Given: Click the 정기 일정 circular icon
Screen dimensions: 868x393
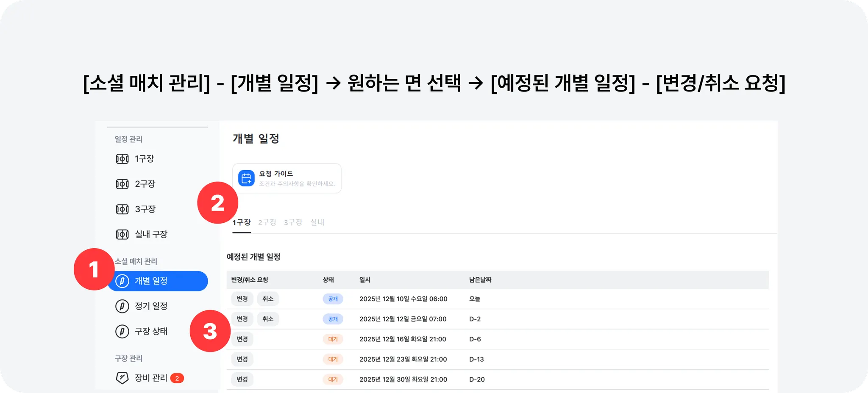Looking at the screenshot, I should (x=122, y=306).
